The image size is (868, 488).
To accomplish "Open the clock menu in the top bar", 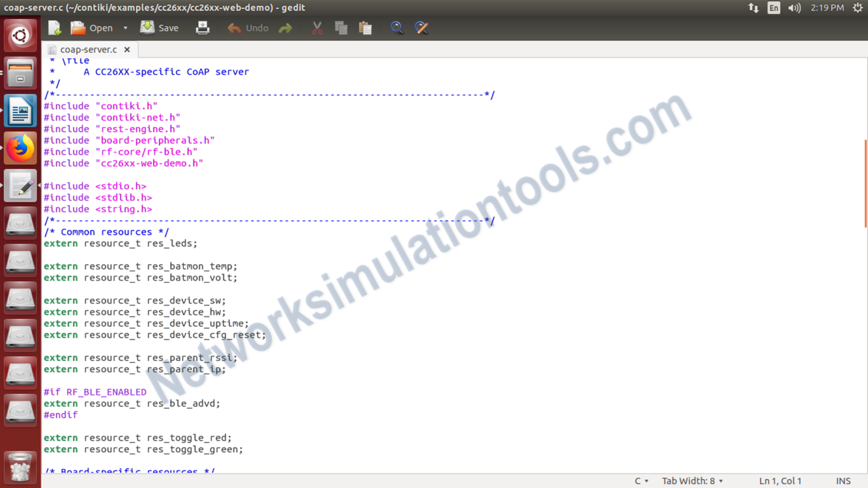I will point(827,7).
